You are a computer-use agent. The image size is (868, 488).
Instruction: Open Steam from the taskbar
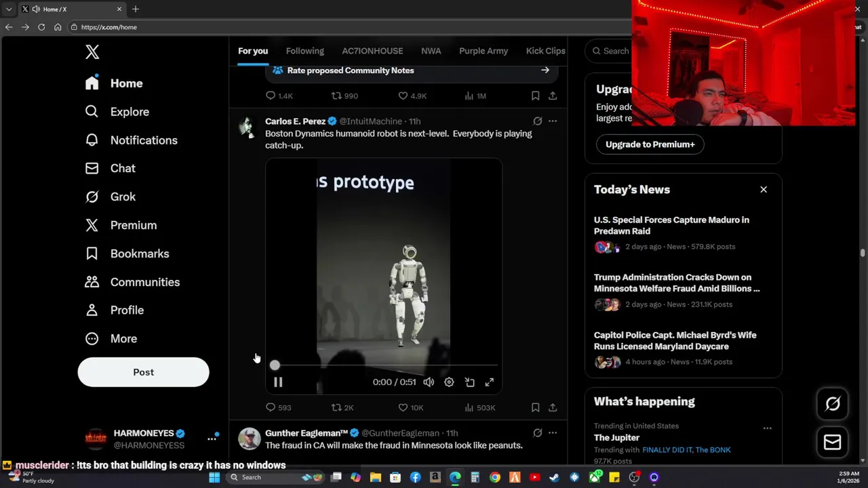[554, 478]
